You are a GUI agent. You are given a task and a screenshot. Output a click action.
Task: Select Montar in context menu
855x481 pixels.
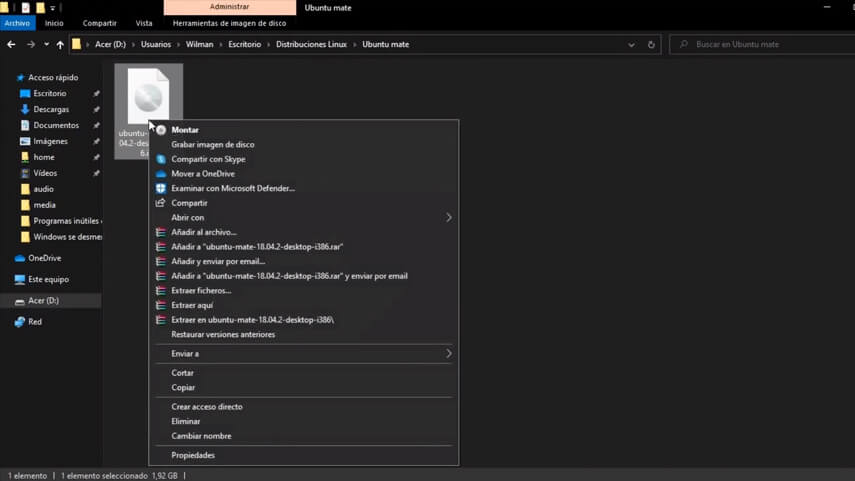pyautogui.click(x=185, y=130)
